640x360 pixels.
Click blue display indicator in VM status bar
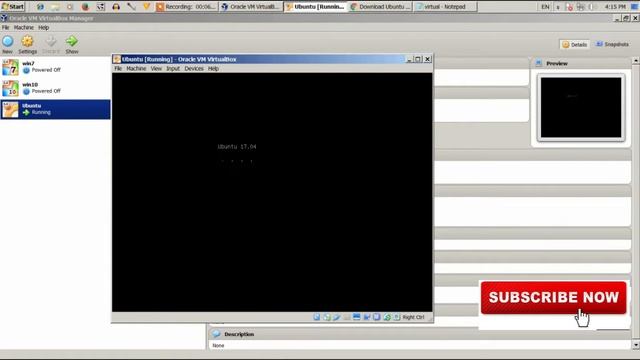tap(356, 317)
